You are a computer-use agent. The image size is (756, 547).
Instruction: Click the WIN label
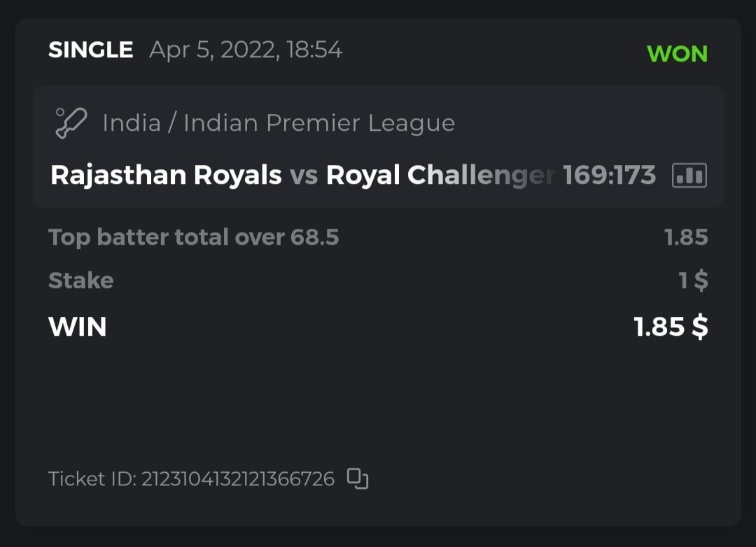point(77,327)
